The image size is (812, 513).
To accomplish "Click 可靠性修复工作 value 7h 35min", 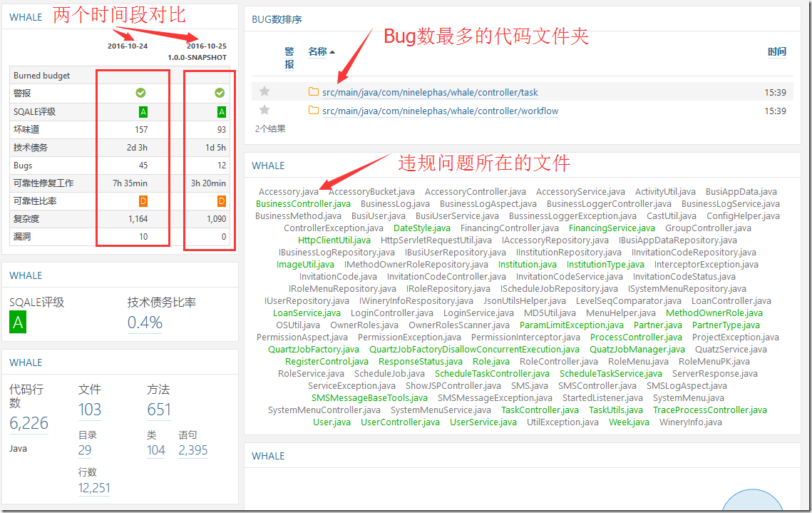I will point(130,183).
